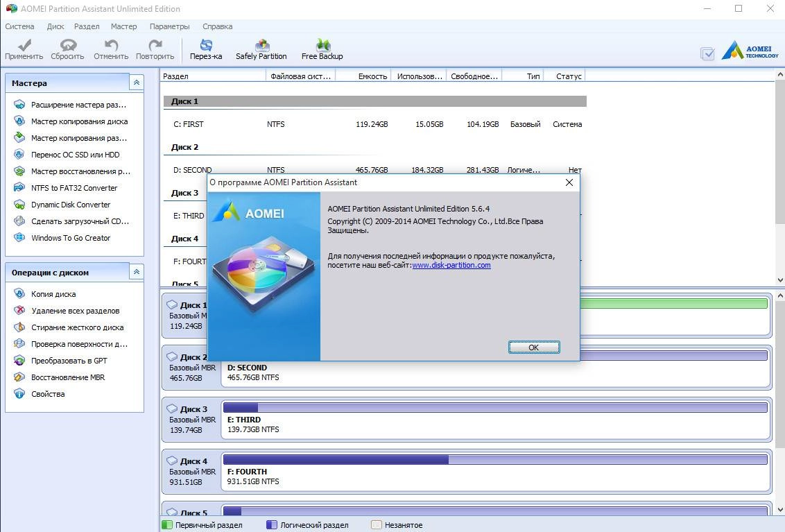
Task: Collapse the Мастера panel
Action: point(136,83)
